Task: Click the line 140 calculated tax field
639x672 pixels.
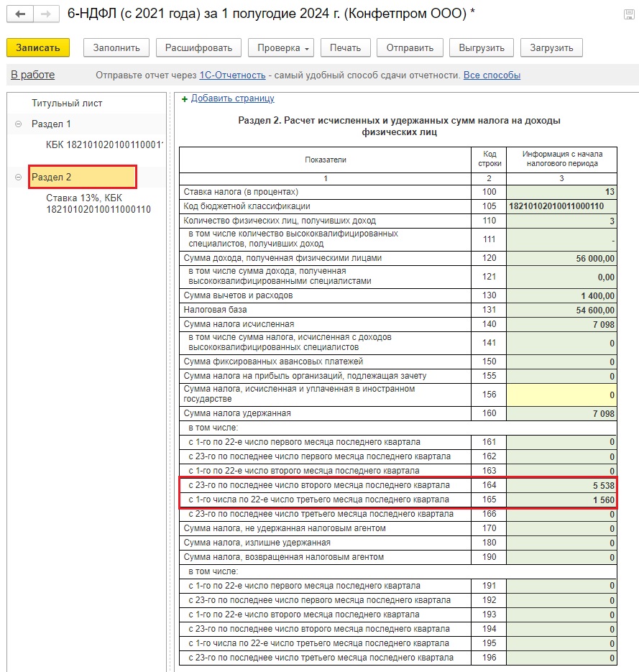Action: point(561,324)
